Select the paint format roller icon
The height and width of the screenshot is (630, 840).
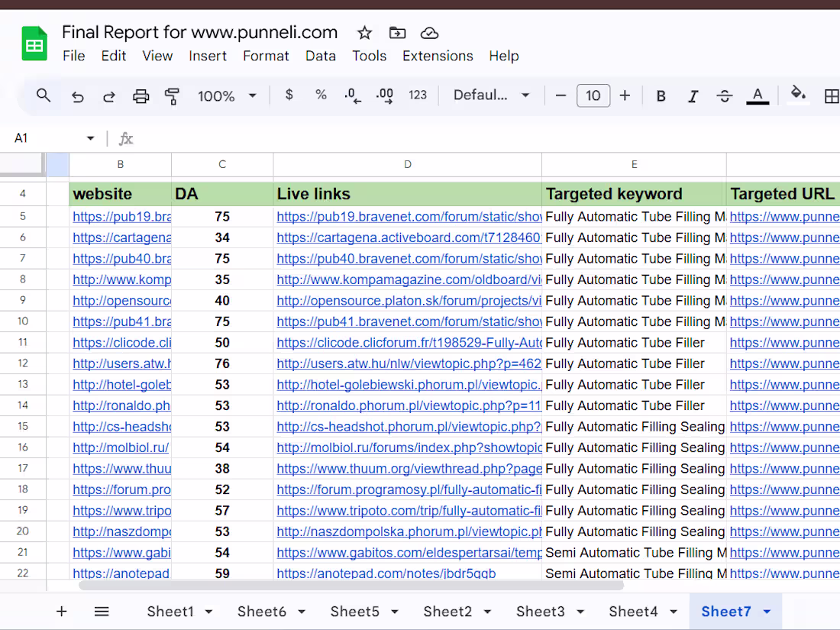[173, 96]
